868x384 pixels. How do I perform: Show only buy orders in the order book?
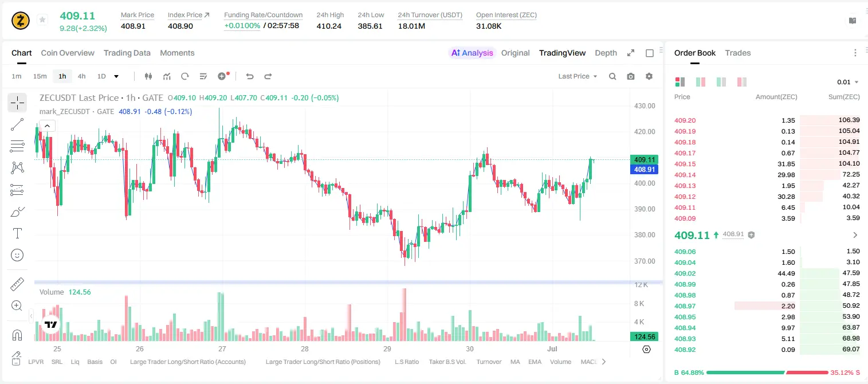tap(721, 82)
